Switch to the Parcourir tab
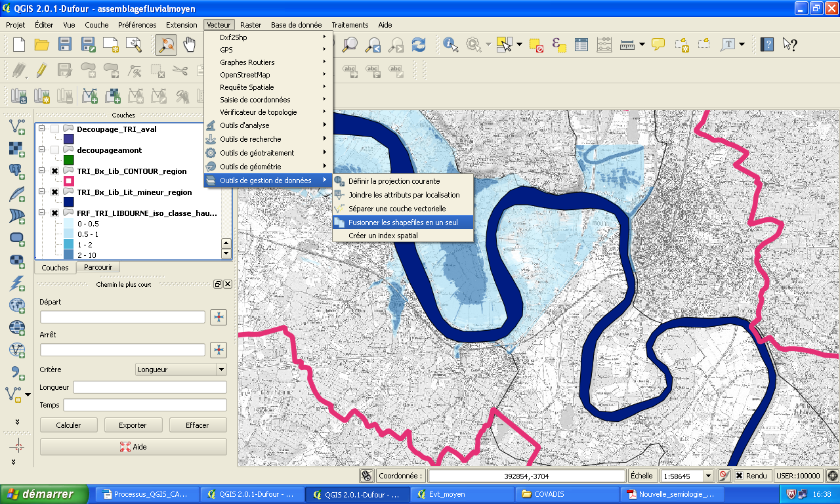Viewport: 840px width, 504px height. point(98,267)
